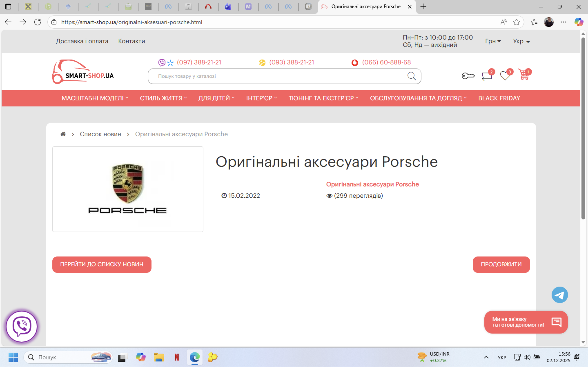Viewport: 588px width, 367px height.
Task: Click the breadcrumb home icon
Action: tap(63, 134)
